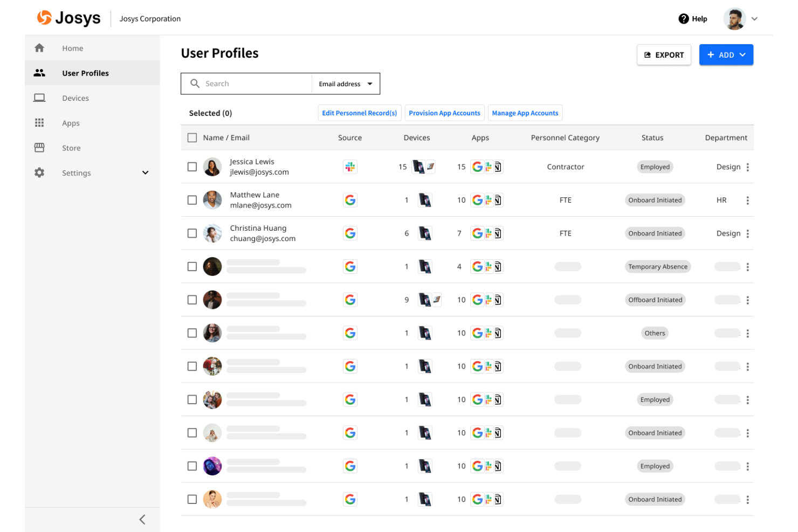
Task: Select Devices from the sidebar
Action: point(75,98)
